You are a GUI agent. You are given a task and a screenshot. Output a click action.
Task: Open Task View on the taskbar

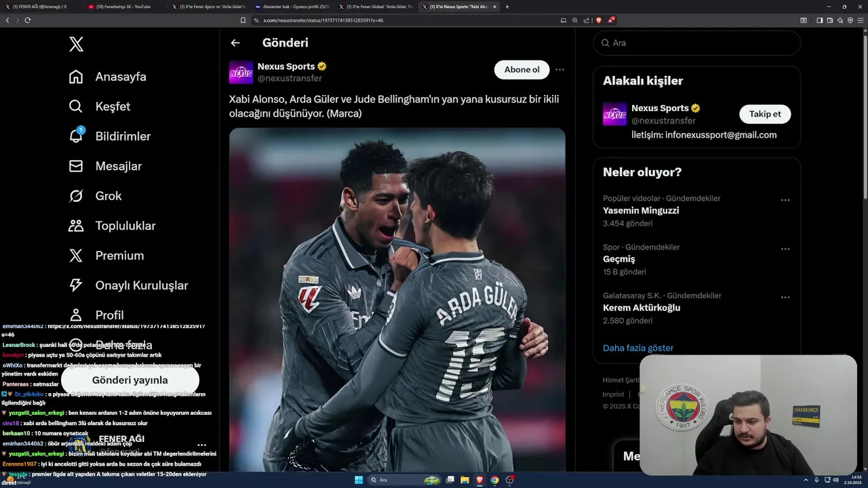click(450, 480)
